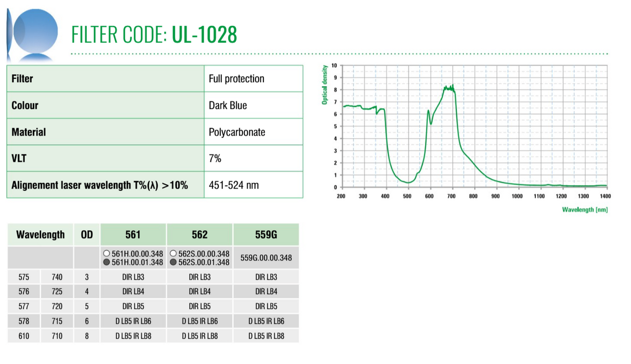Viewport: 631px width, 364px height.
Task: Click the wavelength cell '575'
Action: point(24,277)
